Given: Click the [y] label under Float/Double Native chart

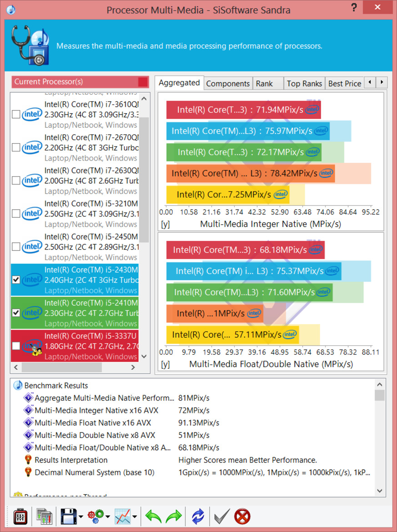Looking at the screenshot, I should (165, 364).
